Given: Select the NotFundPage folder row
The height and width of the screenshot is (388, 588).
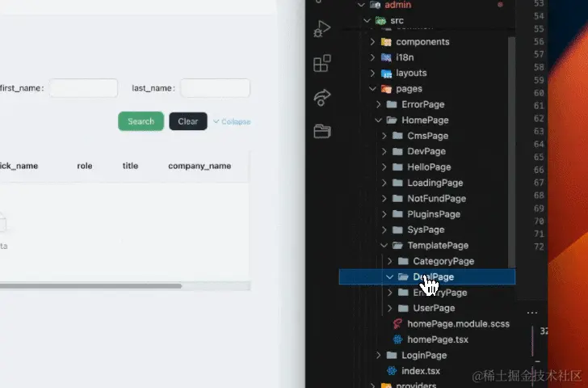Looking at the screenshot, I should tap(427, 199).
